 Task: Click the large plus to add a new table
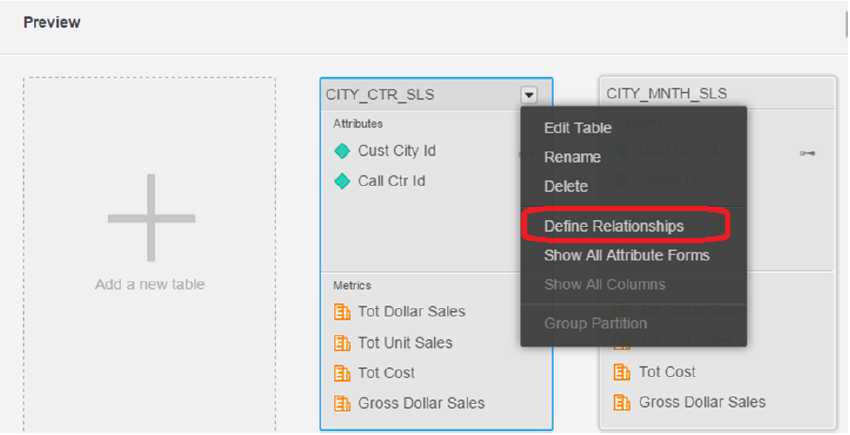(151, 218)
